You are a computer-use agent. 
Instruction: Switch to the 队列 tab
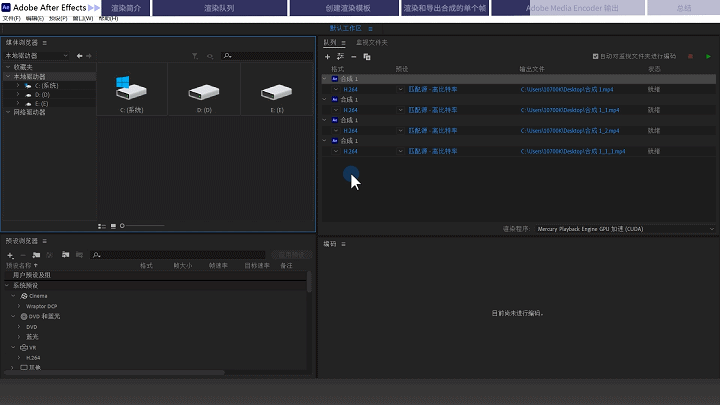tap(330, 43)
